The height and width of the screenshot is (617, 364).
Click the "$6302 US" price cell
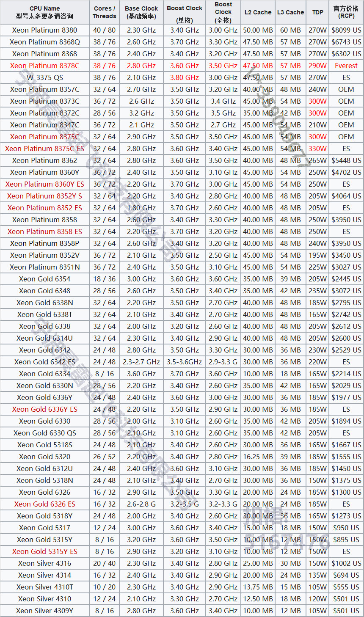coord(346,54)
